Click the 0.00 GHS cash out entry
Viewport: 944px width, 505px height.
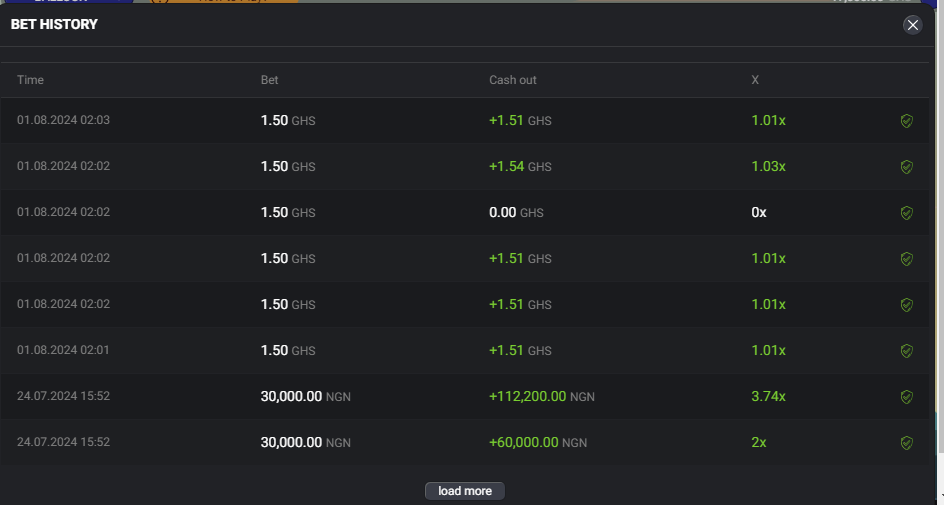click(x=516, y=213)
